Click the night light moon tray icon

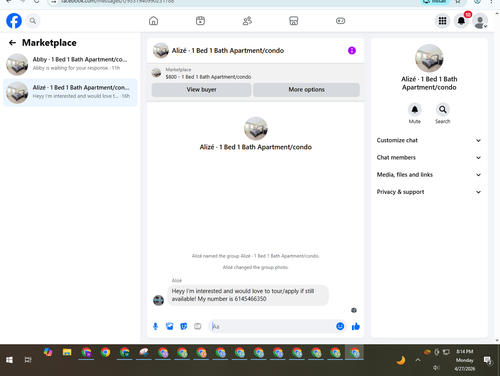[401, 360]
